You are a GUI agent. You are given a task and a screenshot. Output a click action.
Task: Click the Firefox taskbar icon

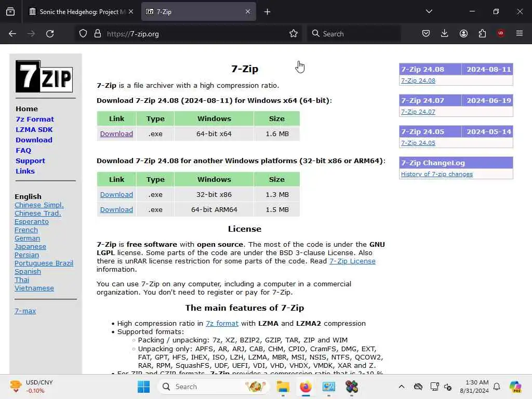click(305, 387)
